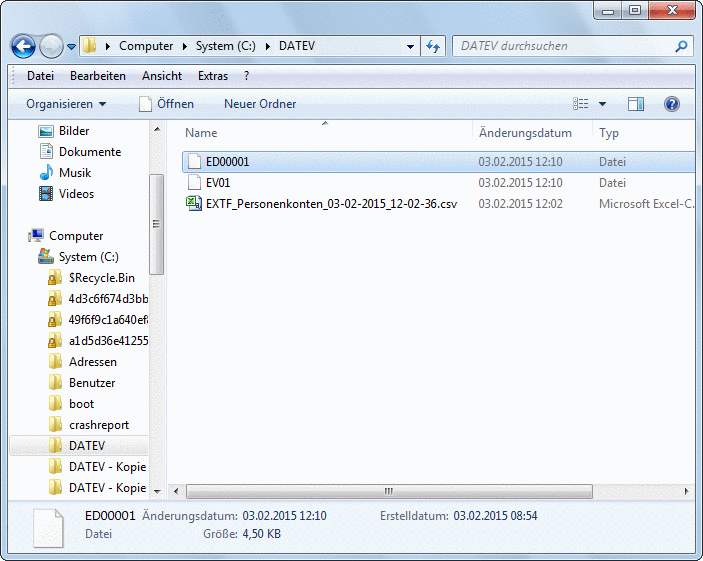
Task: Open the crashreport folder icon
Action: 55,425
